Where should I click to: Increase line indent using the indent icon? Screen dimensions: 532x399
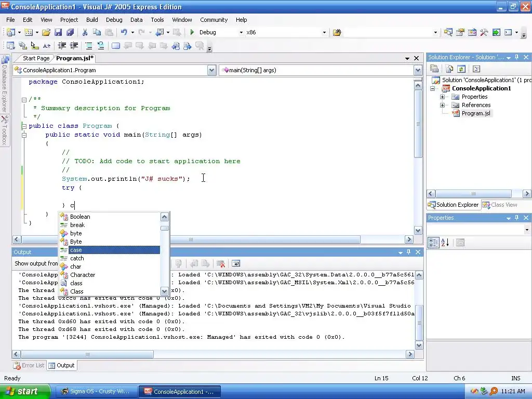[74, 46]
